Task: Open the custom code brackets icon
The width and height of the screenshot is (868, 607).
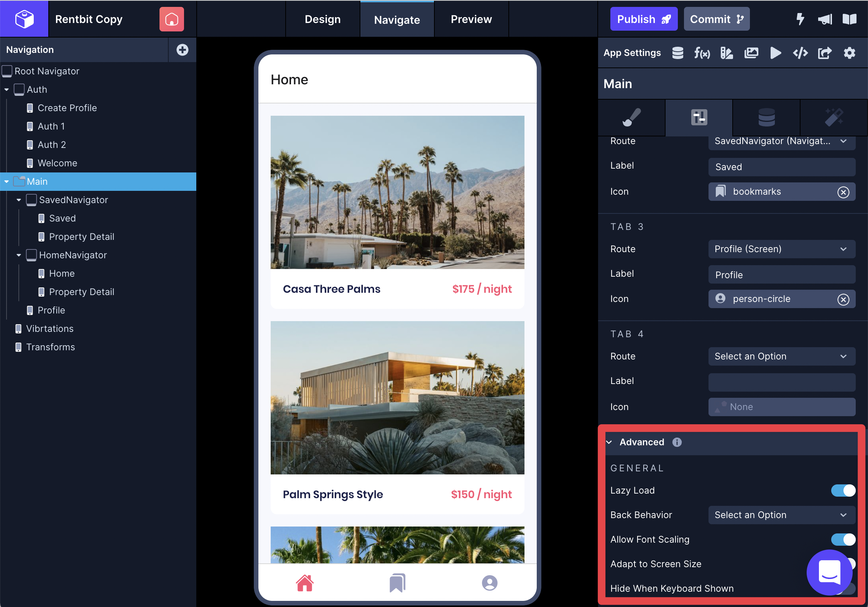Action: 800,53
